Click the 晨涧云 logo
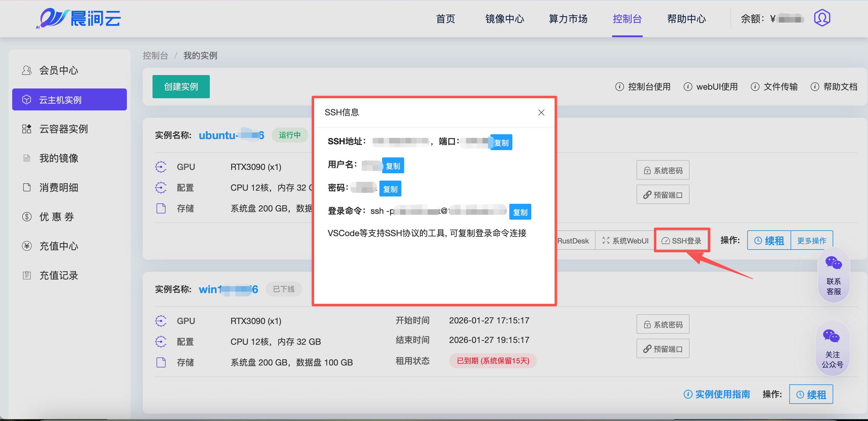Viewport: 868px width, 421px height. (79, 18)
